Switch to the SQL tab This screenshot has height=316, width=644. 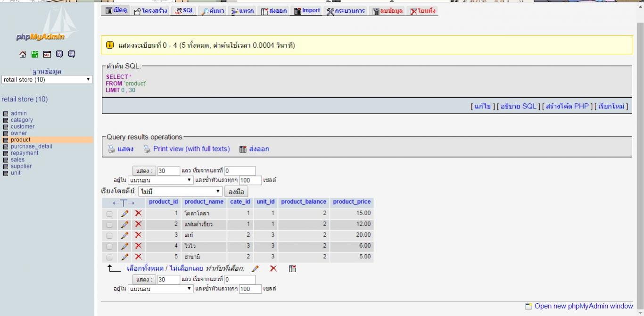(184, 11)
